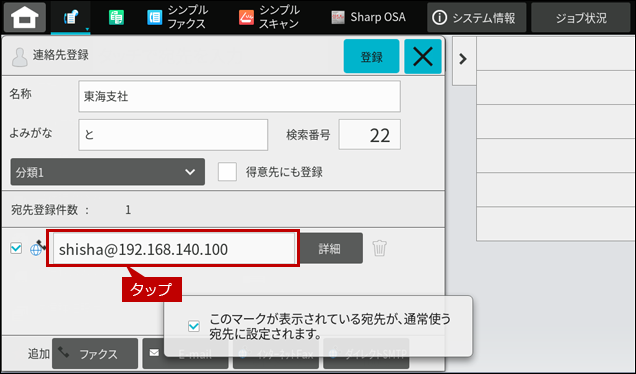The image size is (636, 374).
Task: View ジョブ状況
Action: pyautogui.click(x=581, y=17)
